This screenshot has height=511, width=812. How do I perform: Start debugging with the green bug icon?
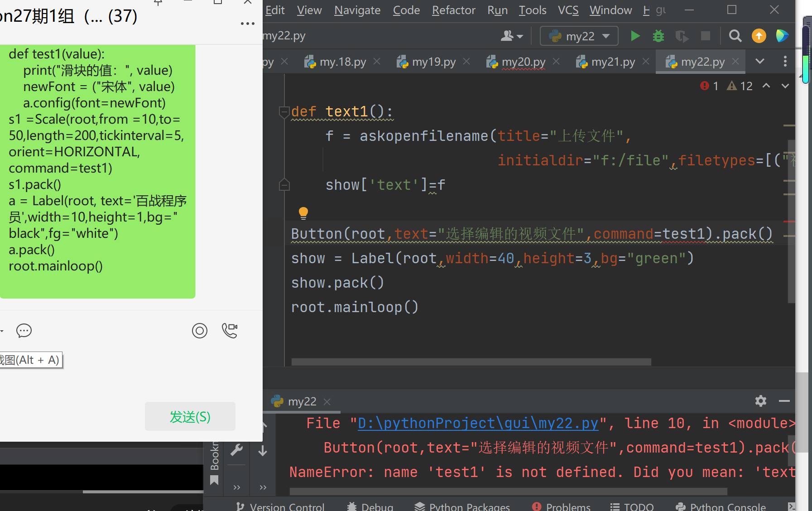[x=658, y=36]
